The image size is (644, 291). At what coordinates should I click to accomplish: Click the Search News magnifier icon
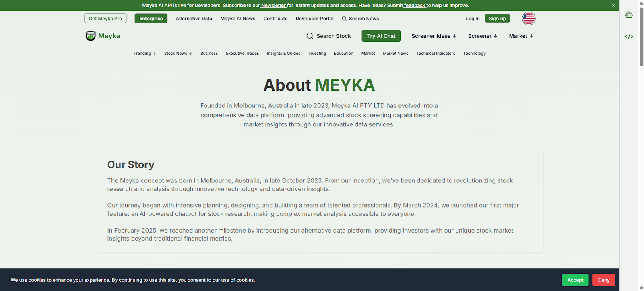tap(344, 19)
